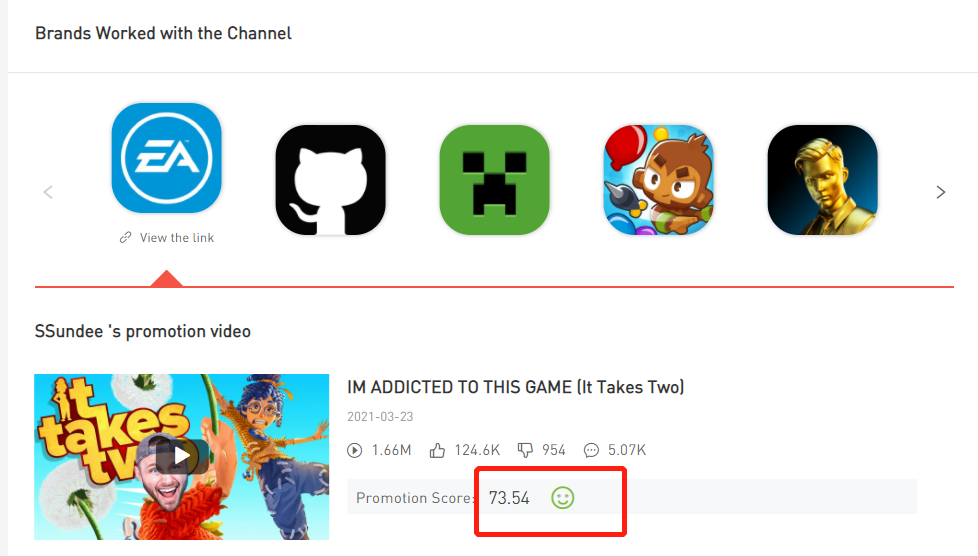Select the GitHub cat logo brand

pyautogui.click(x=331, y=180)
